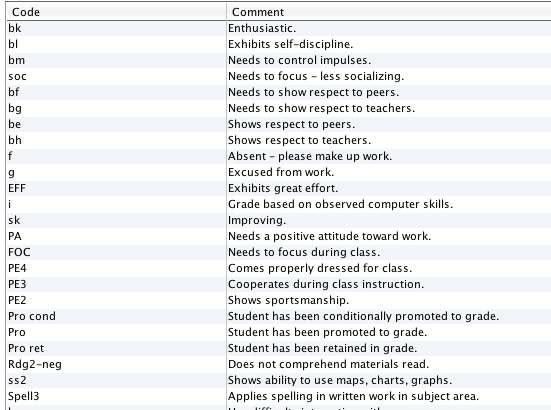
Task: Select 'Needs to show respect to peers.'
Action: coord(313,92)
